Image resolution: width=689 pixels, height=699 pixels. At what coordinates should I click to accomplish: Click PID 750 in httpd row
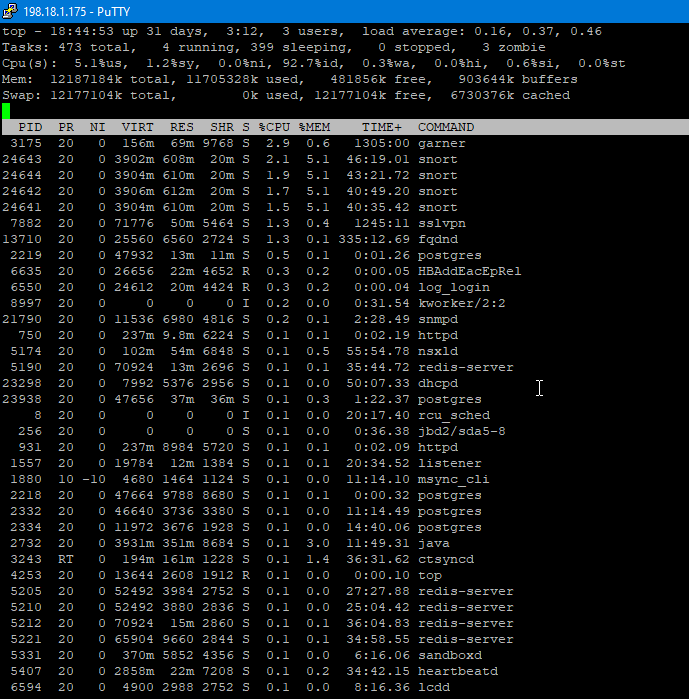(x=30, y=336)
